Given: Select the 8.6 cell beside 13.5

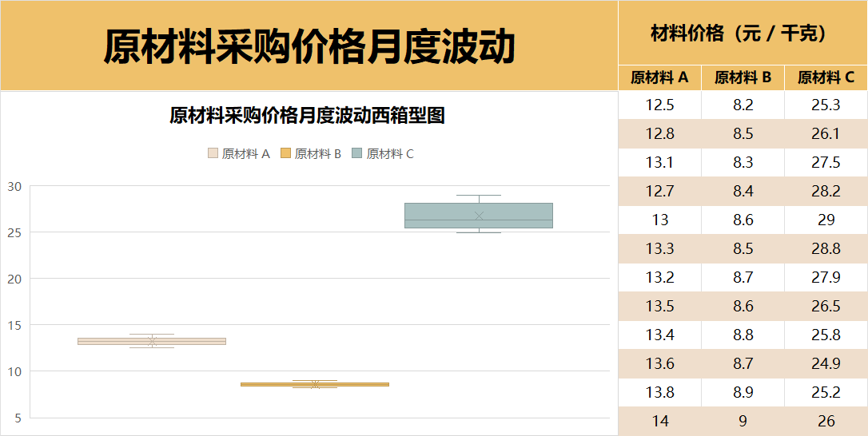Looking at the screenshot, I should pyautogui.click(x=743, y=307).
